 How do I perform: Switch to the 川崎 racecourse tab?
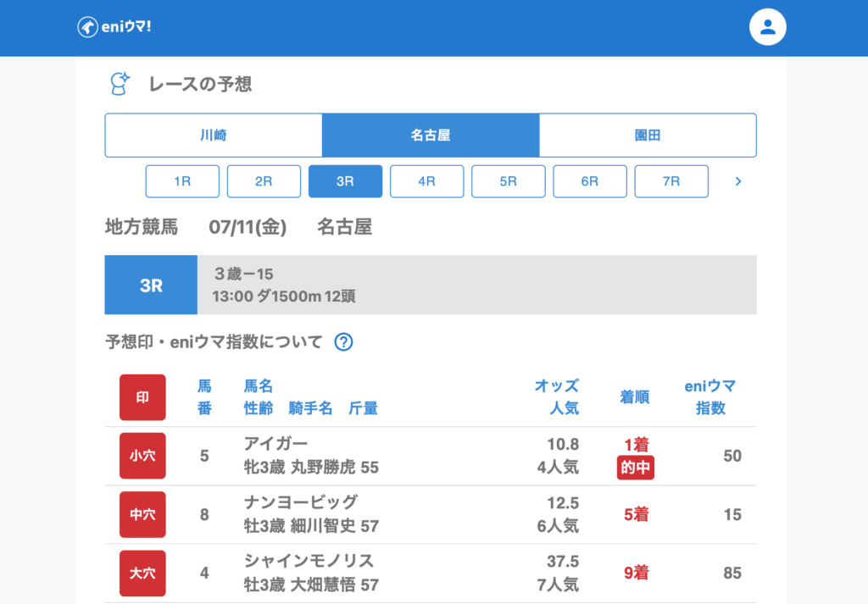point(214,136)
